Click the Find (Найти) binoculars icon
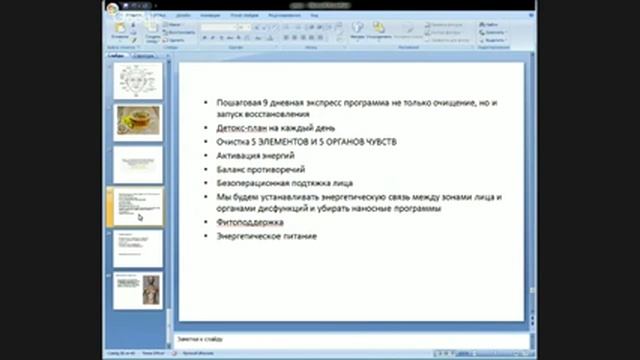This screenshot has width=640, height=360. coord(482,25)
